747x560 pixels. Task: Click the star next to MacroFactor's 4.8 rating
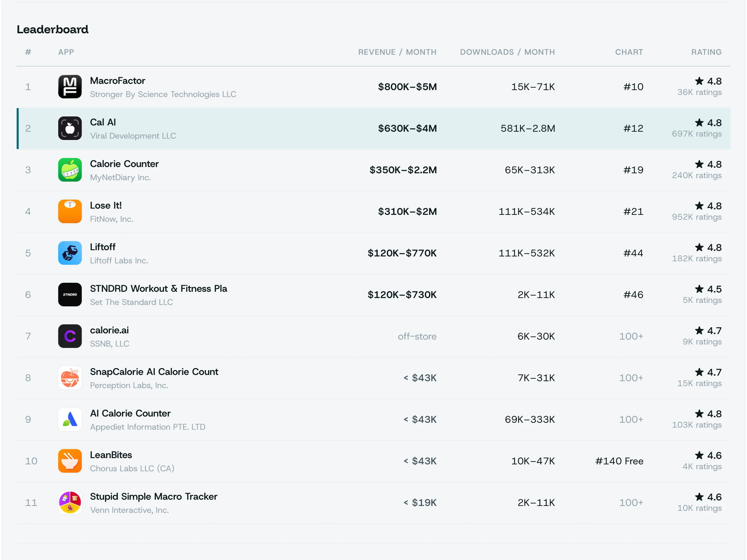point(699,81)
